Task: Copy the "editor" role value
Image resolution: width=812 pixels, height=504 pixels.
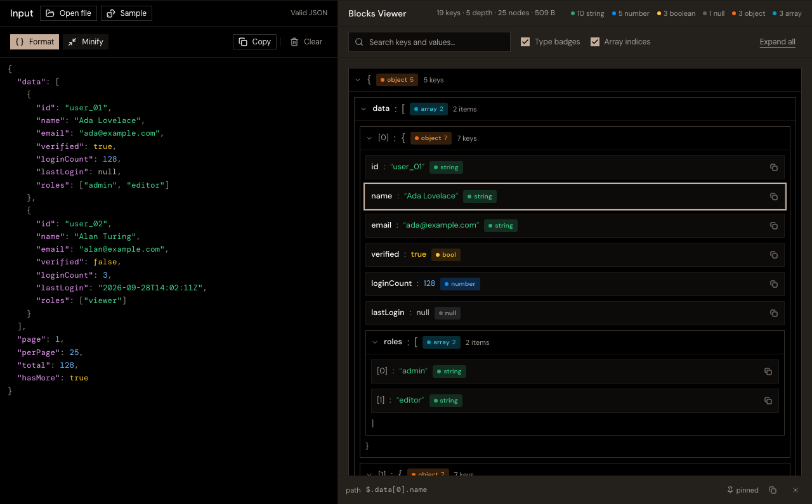Action: 768,401
